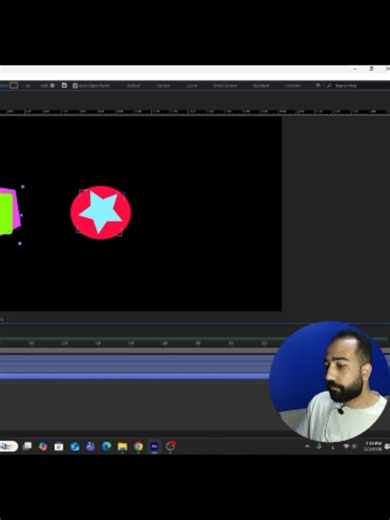Viewport: 390px width, 520px height.
Task: Open Windows taskbar search box
Action: tap(9, 446)
